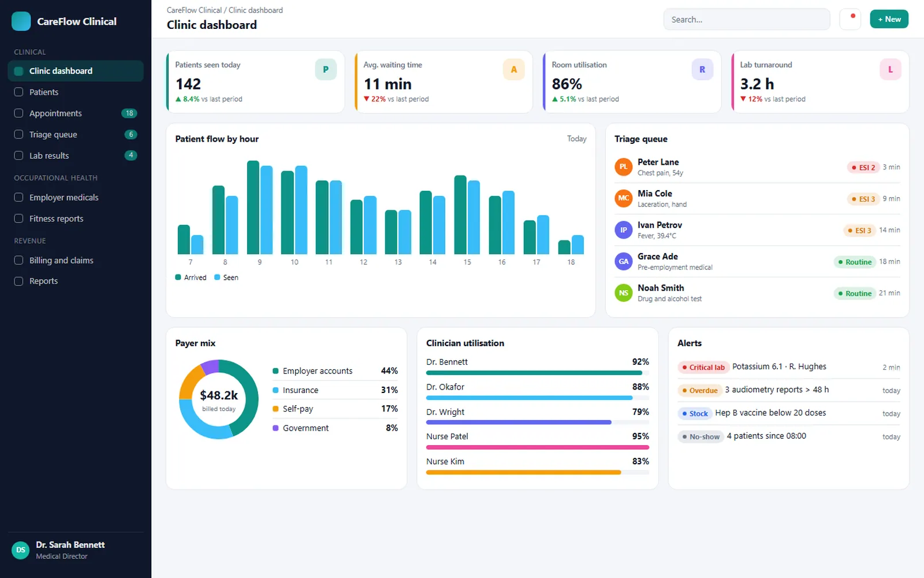The height and width of the screenshot is (578, 924).
Task: Click 'Dr. Sarah Bennett' profile name
Action: click(x=70, y=545)
